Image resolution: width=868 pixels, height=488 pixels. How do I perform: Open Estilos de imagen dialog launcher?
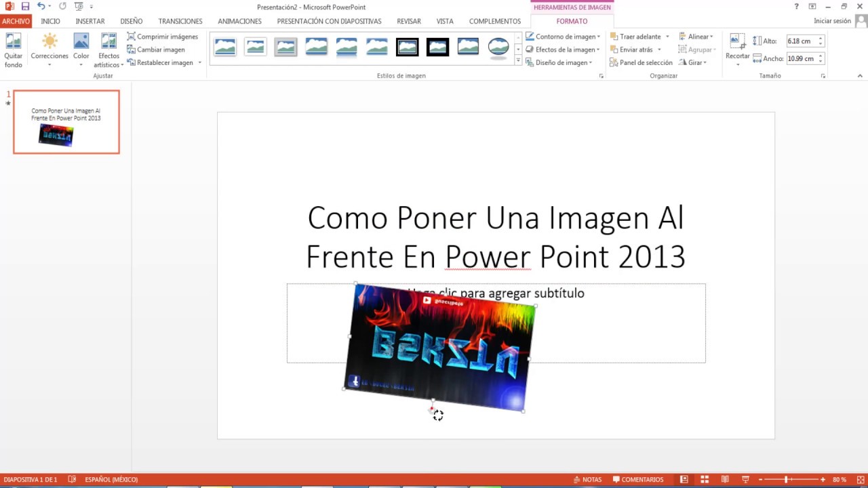601,76
